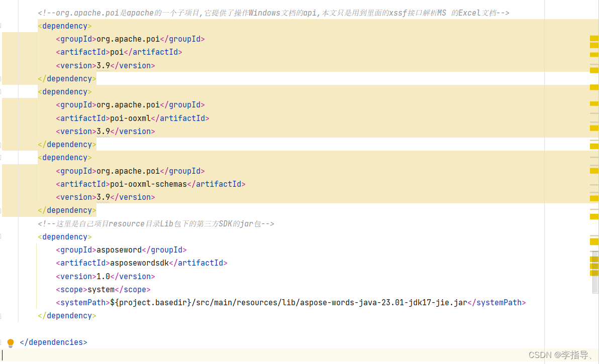599x364 pixels.
Task: Click the vertical scrollbar thumb on the right edge
Action: [595, 272]
